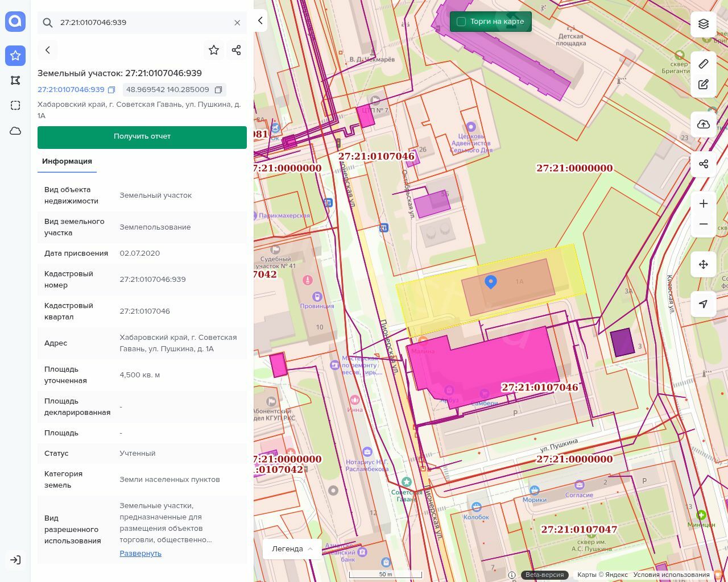The width and height of the screenshot is (728, 582).
Task: Open the favorites section in left sidebar
Action: coord(15,56)
